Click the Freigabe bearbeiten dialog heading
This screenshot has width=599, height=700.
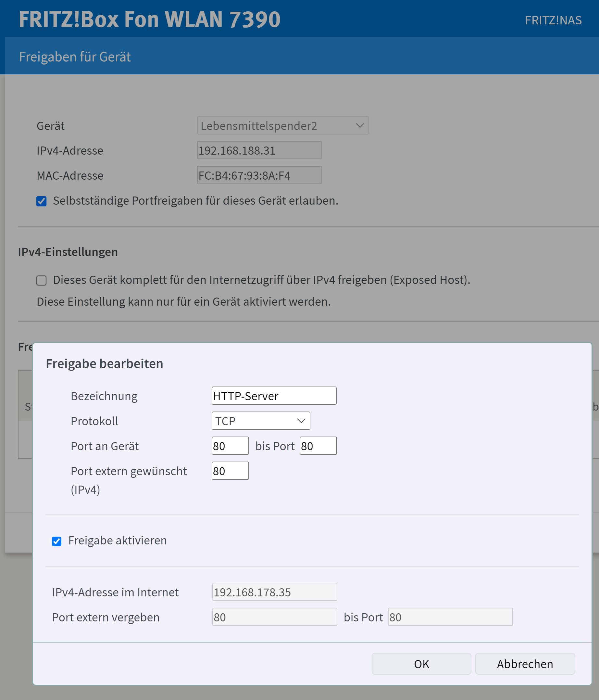(104, 363)
